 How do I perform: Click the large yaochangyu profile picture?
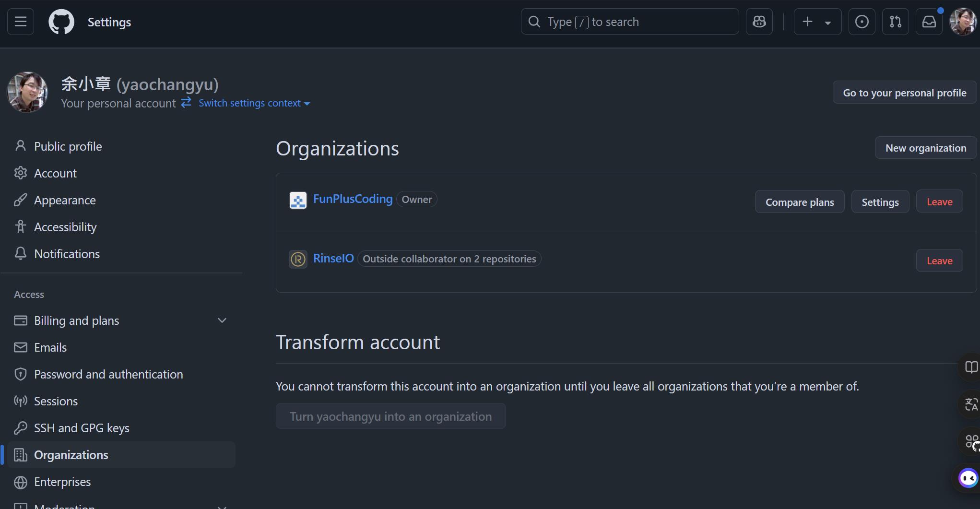27,92
